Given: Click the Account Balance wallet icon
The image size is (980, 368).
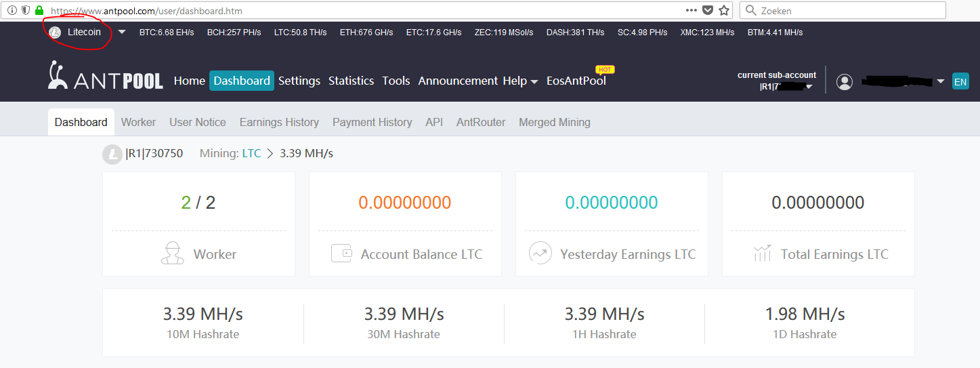Looking at the screenshot, I should click(x=342, y=253).
